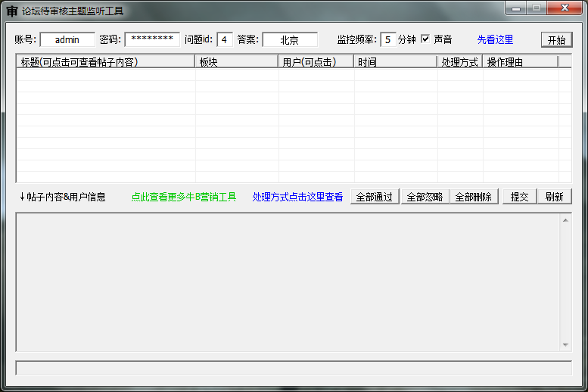
Task: Click the 答案 field containing 北京
Action: [290, 40]
